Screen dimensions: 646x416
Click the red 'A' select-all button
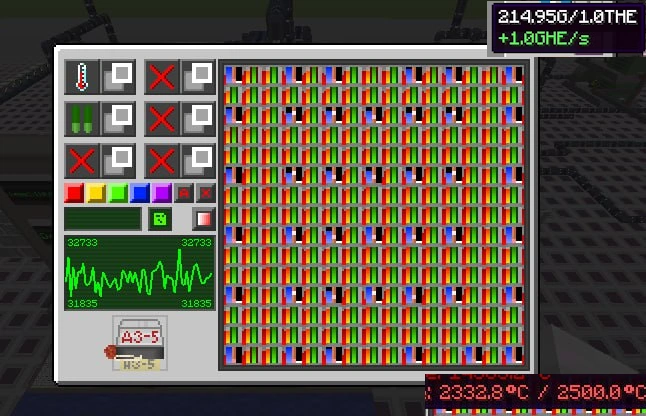(x=184, y=193)
